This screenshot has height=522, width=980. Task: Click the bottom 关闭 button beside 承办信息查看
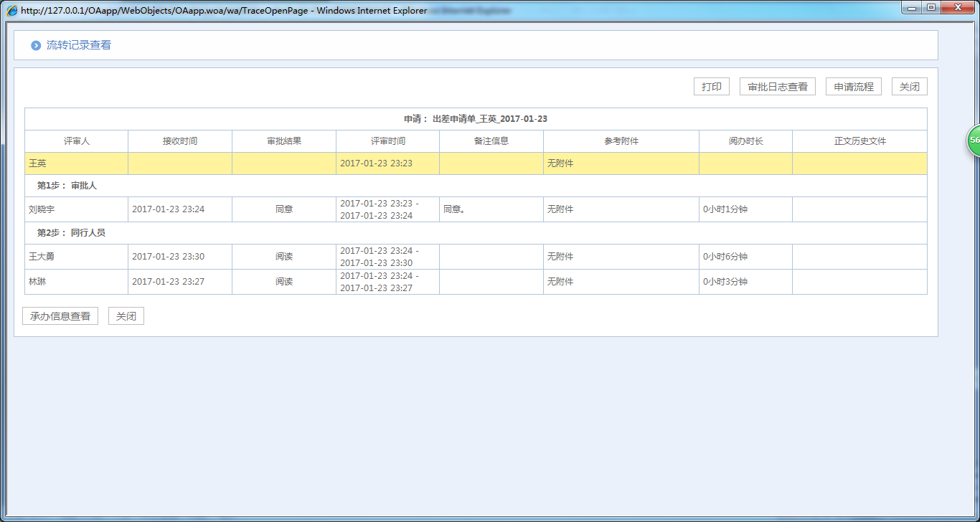126,316
